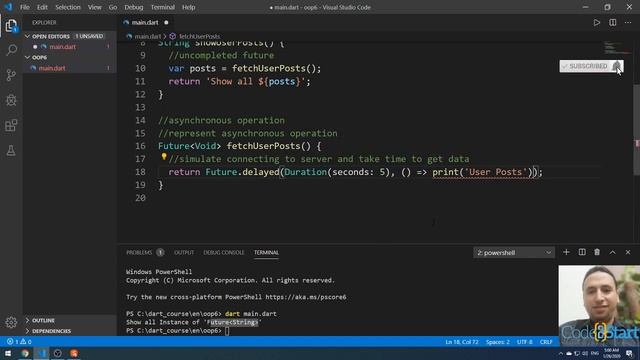Open the Test flask view
The width and height of the screenshot is (640, 360).
click(11, 151)
